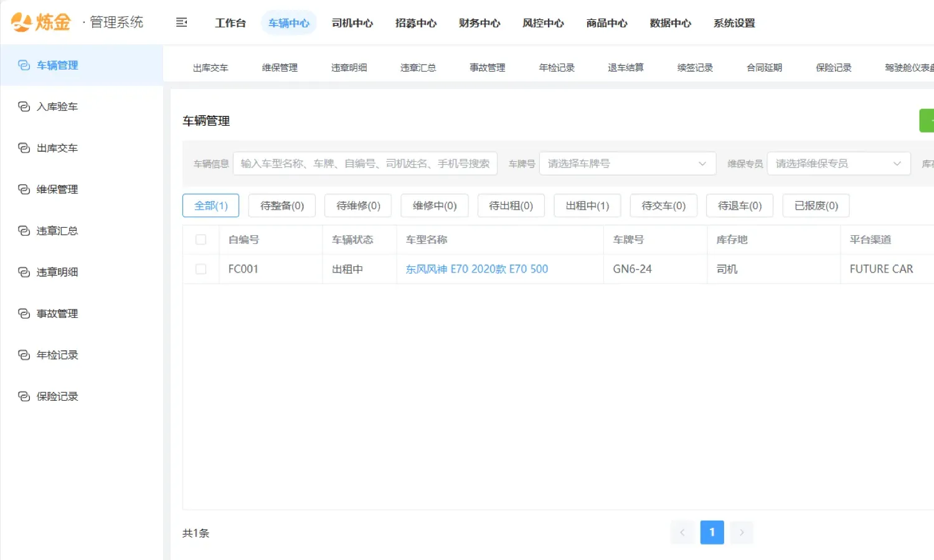This screenshot has width=934, height=560.
Task: Open the 东风风神 E70 vehicle link
Action: click(477, 269)
